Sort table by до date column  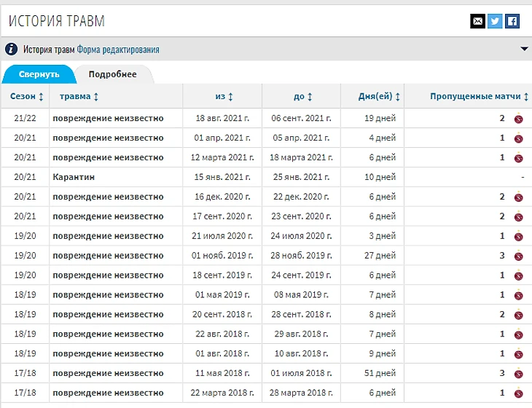pos(303,96)
